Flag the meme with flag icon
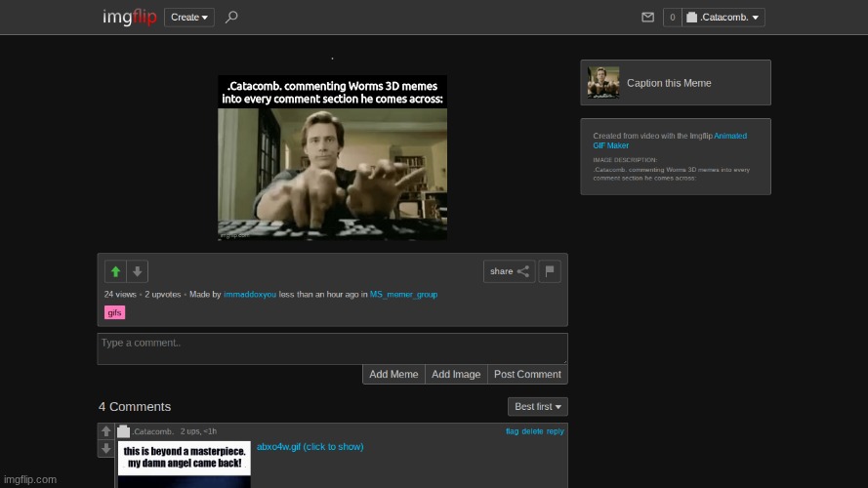Screen dimensions: 868x488 550,271
